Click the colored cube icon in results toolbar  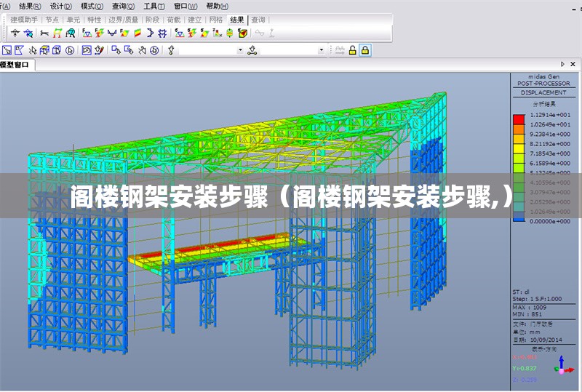pyautogui.click(x=242, y=33)
